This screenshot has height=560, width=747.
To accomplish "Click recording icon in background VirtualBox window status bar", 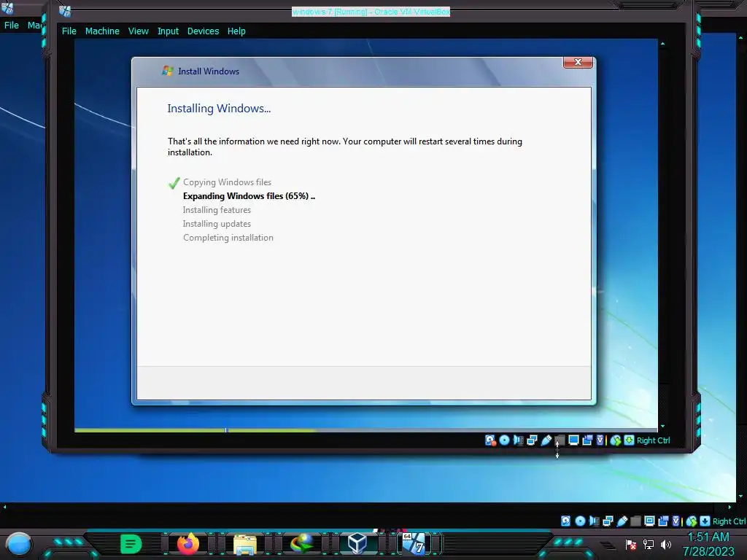I will click(663, 521).
